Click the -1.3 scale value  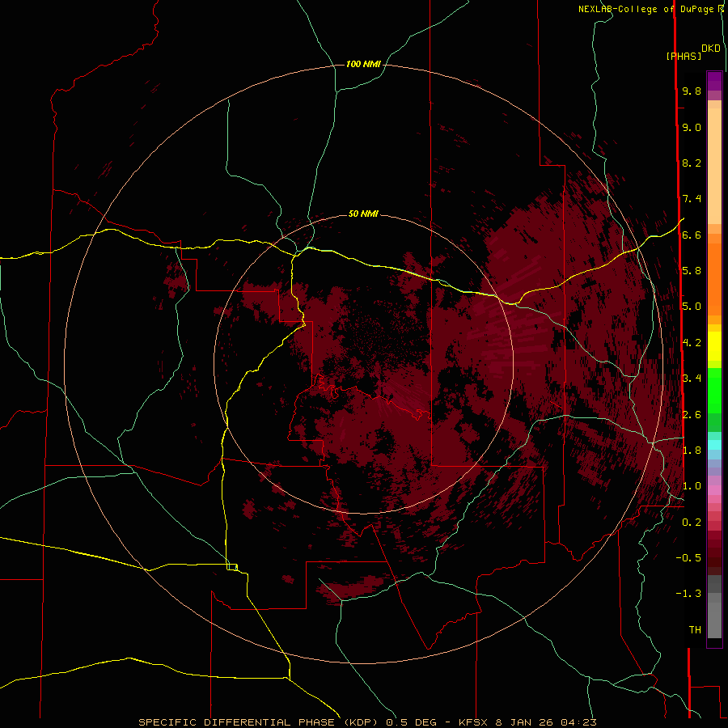point(688,594)
